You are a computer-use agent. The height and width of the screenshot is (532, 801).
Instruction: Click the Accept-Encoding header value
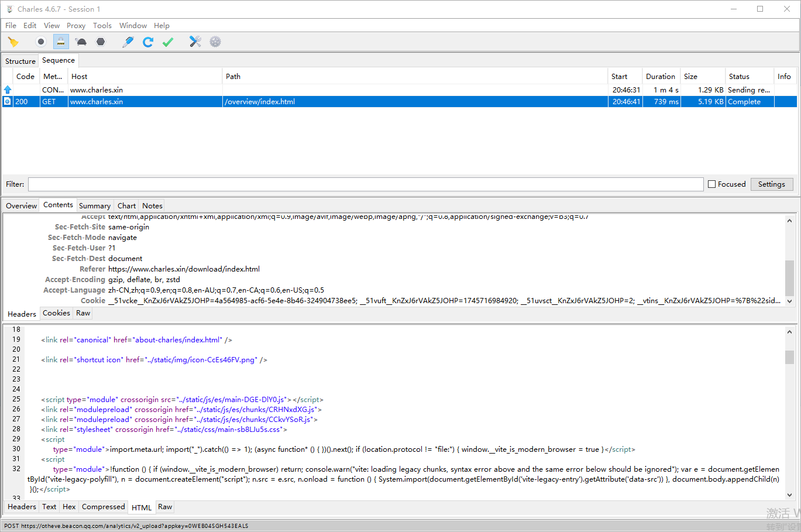point(144,279)
